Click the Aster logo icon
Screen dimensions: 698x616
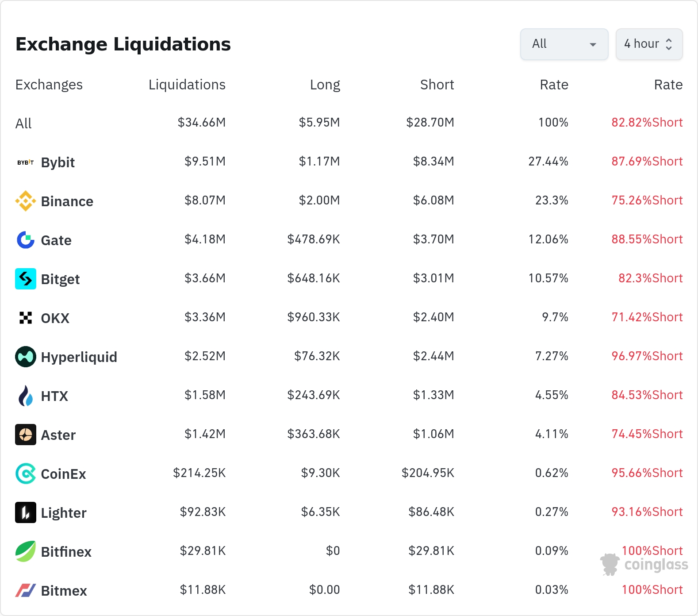click(26, 435)
